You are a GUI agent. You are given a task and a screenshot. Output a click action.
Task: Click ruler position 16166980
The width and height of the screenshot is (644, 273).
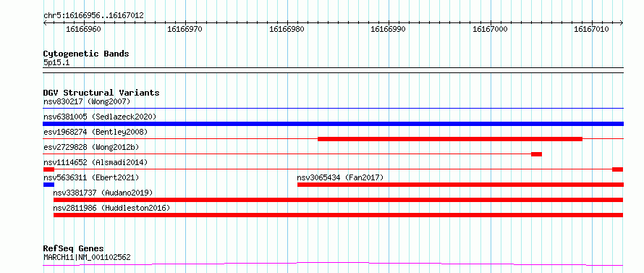pos(287,29)
